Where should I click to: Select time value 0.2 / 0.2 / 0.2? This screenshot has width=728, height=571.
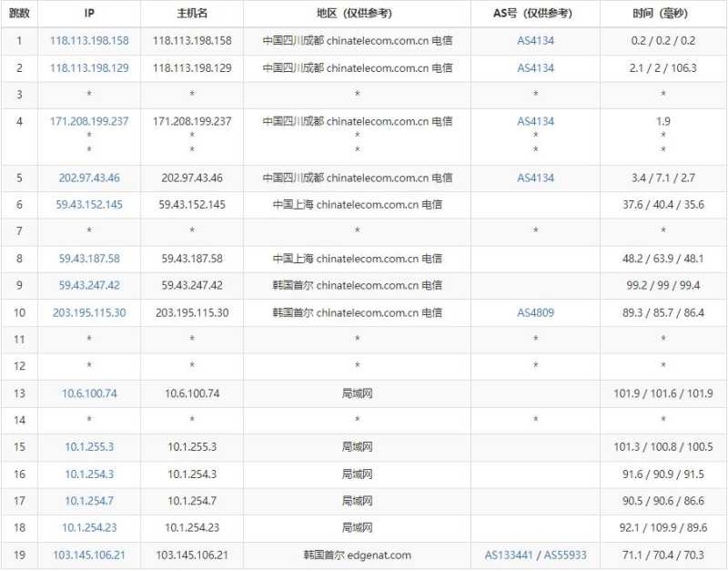tap(663, 40)
